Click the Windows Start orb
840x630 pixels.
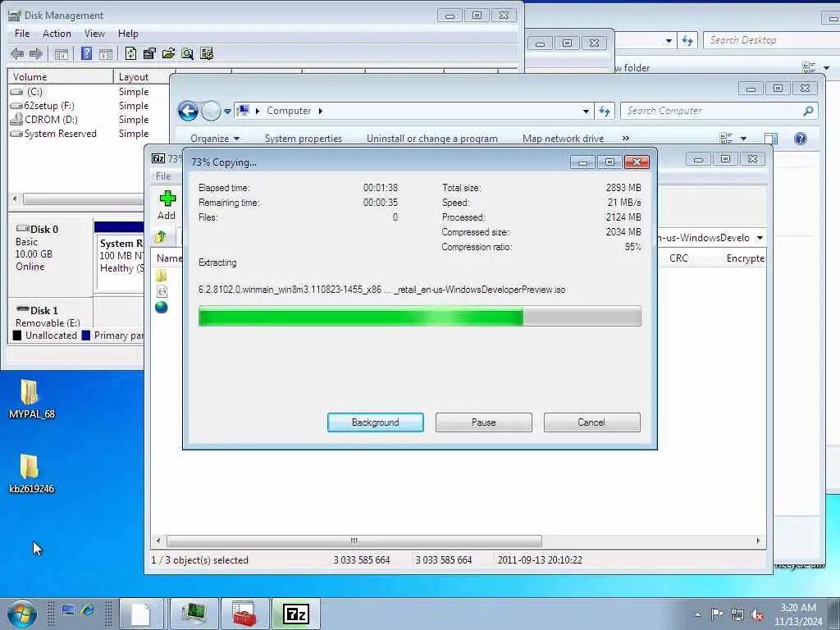click(x=21, y=614)
